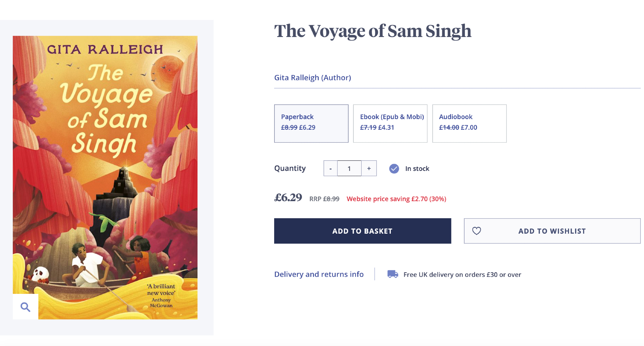Click the heart icon for wishlist

[x=476, y=231]
